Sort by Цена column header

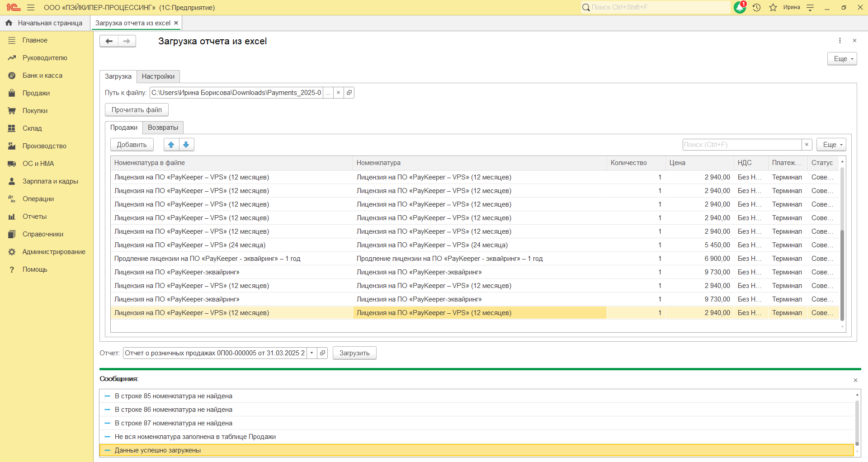pos(700,163)
